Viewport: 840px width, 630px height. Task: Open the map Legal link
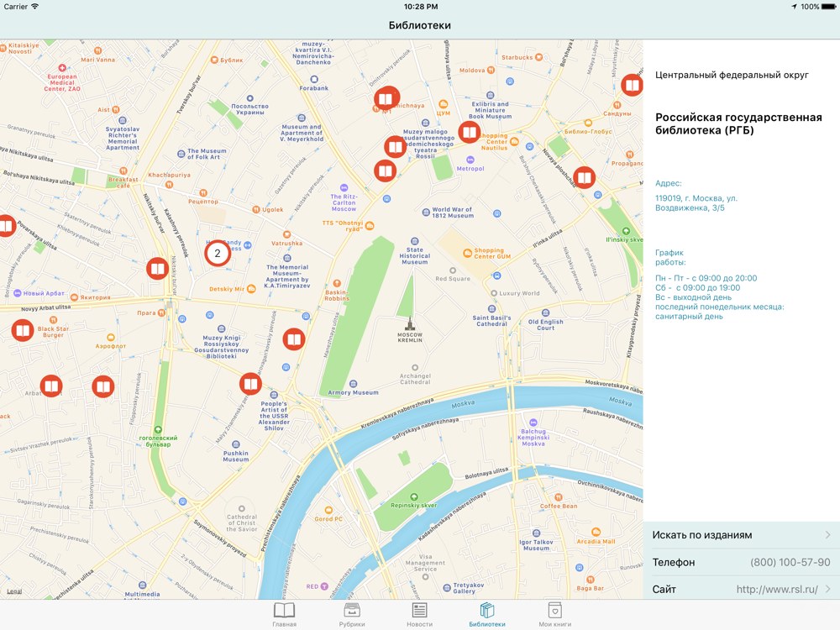pos(14,591)
